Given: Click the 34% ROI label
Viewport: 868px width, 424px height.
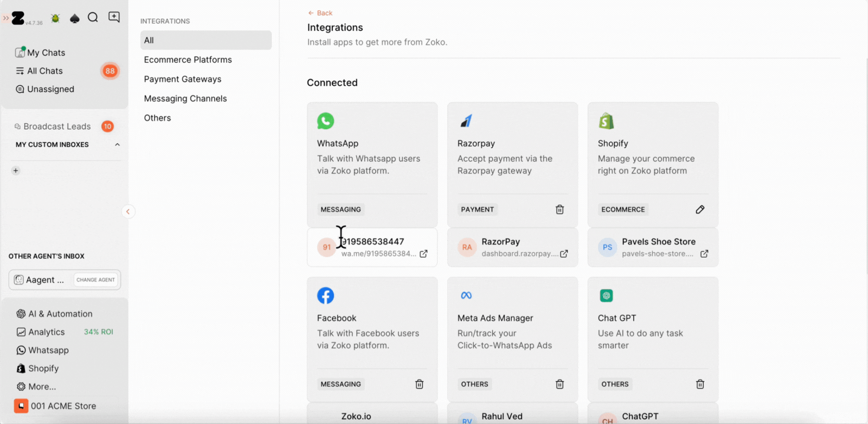Looking at the screenshot, I should (x=98, y=332).
